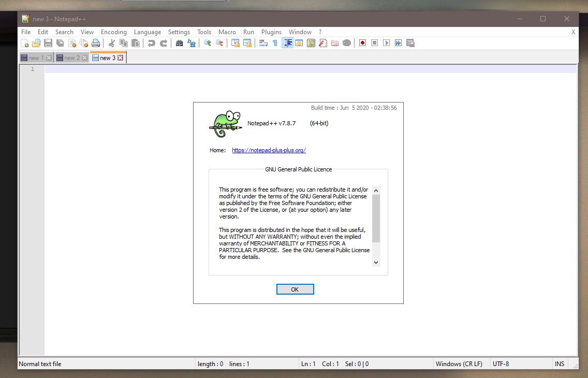Open Folder as Workspace icon
588x378 pixels.
pos(335,43)
